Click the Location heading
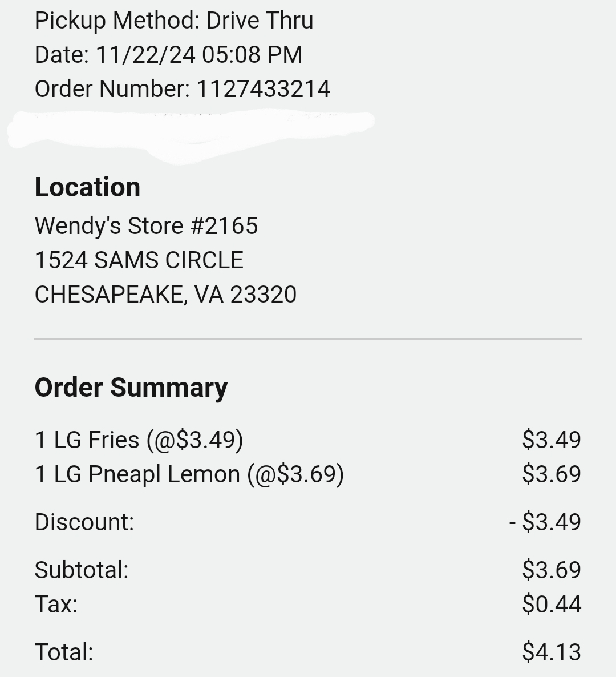The height and width of the screenshot is (677, 616). click(87, 187)
